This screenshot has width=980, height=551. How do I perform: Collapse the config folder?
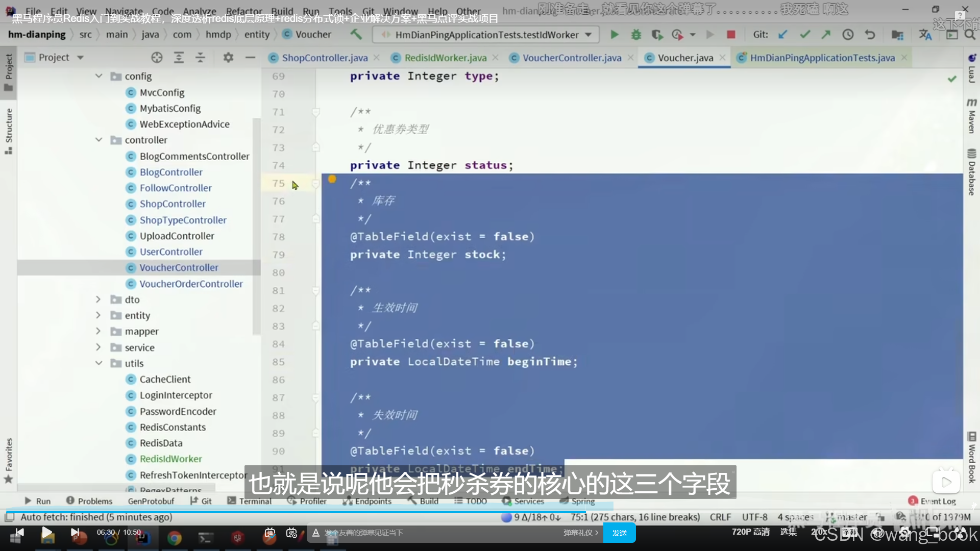(99, 76)
